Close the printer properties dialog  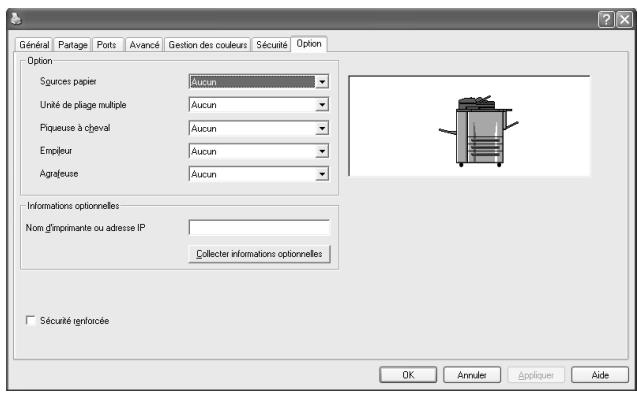[624, 19]
